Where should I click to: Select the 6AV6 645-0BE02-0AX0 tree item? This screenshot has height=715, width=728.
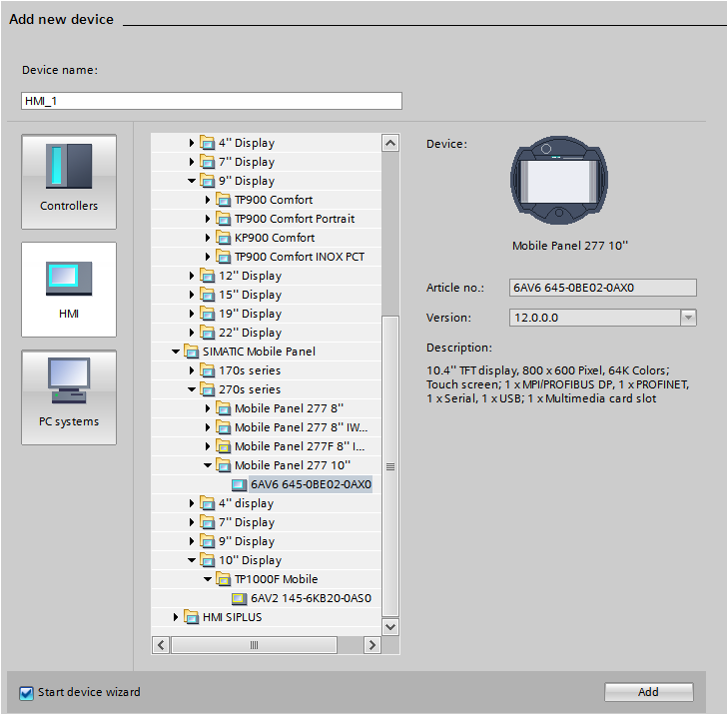click(311, 484)
